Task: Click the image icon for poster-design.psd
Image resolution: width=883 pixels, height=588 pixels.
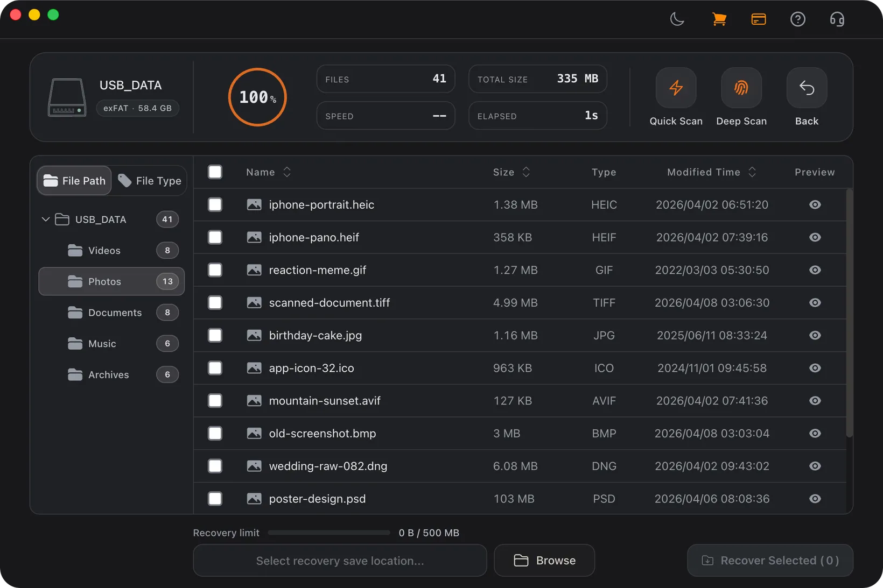Action: coord(254,499)
